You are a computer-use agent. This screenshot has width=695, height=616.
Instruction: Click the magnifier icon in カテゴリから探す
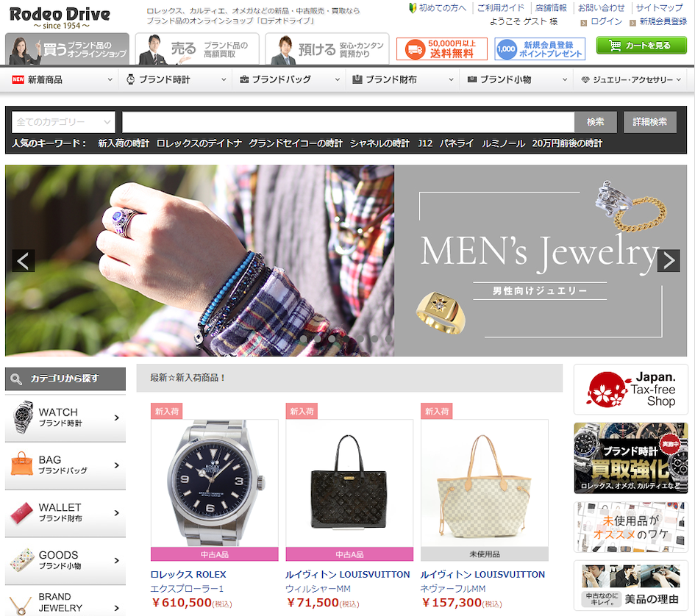(x=16, y=379)
